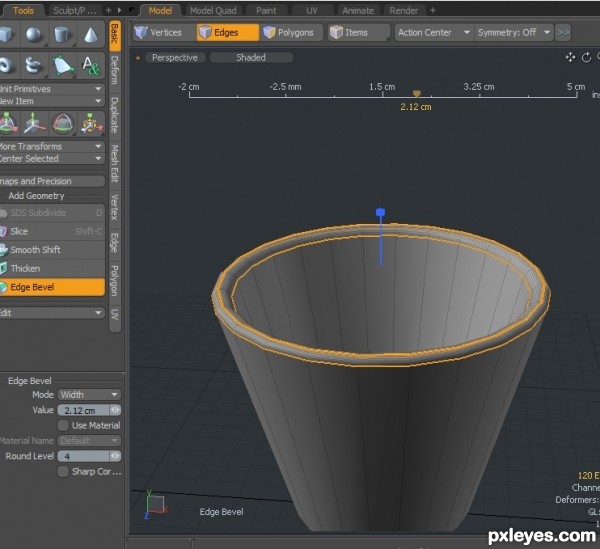Enable the Use Material checkbox

pyautogui.click(x=63, y=425)
